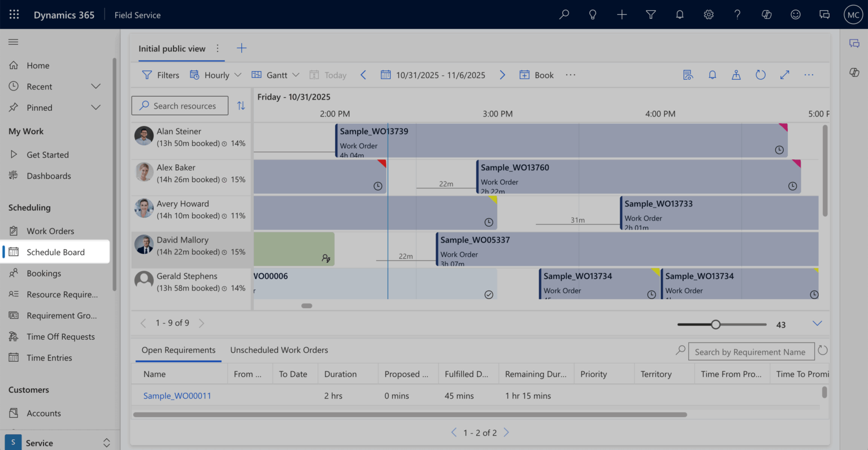The image size is (868, 450).
Task: Open advanced filters funnel in the header
Action: [x=650, y=14]
